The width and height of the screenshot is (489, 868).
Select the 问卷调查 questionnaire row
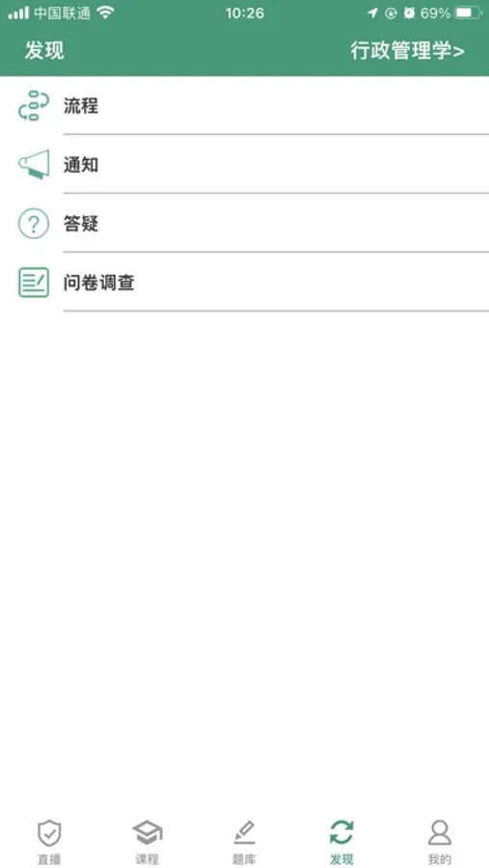tap(244, 283)
